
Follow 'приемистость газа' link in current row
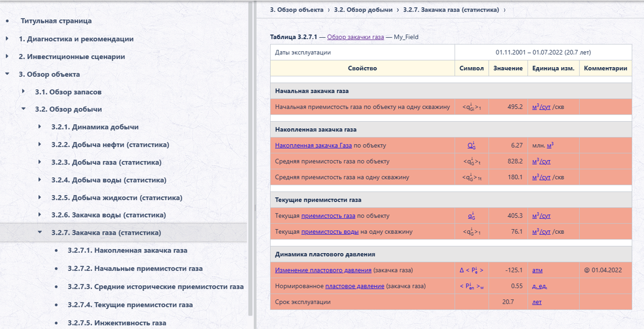328,216
